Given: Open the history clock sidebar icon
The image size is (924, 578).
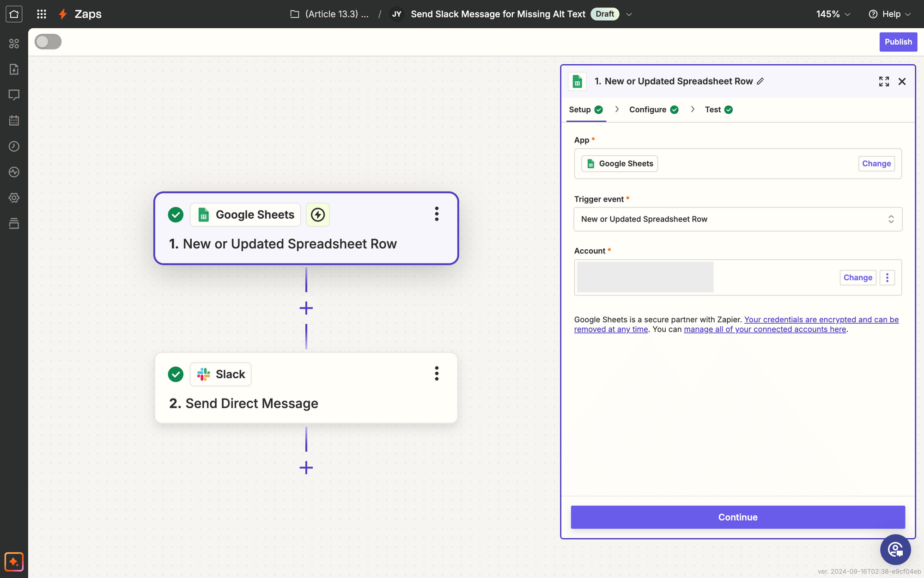Looking at the screenshot, I should pyautogui.click(x=14, y=147).
